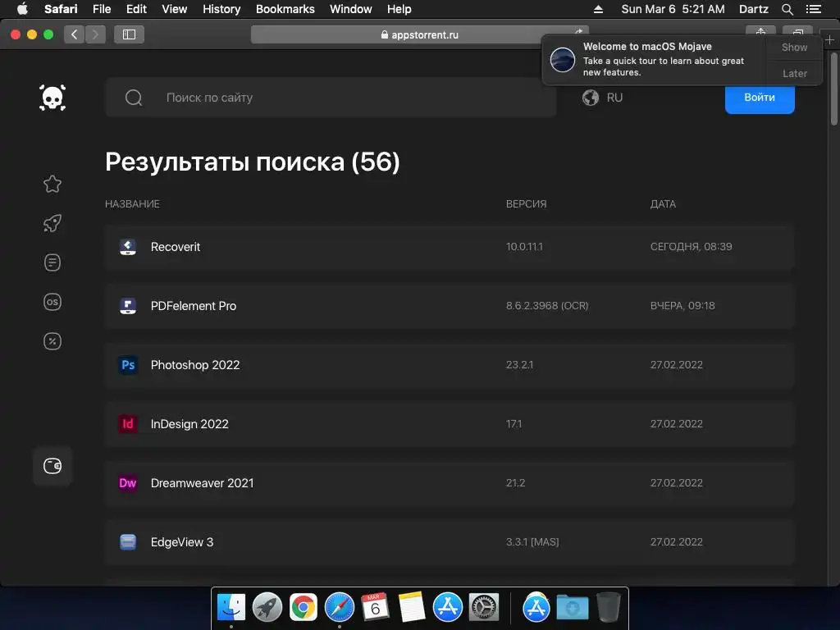Click the globe language icon
The width and height of the screenshot is (840, 630).
pyautogui.click(x=591, y=98)
